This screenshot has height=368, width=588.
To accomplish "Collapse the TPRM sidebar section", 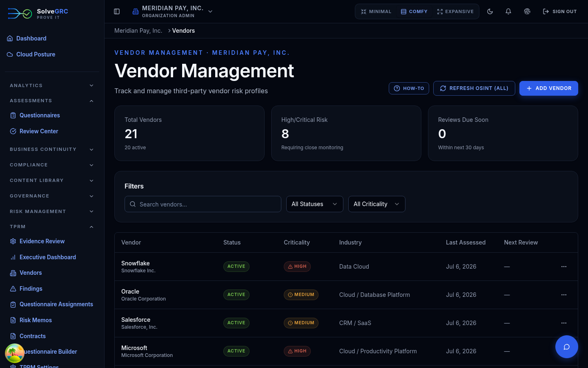I will click(x=52, y=227).
